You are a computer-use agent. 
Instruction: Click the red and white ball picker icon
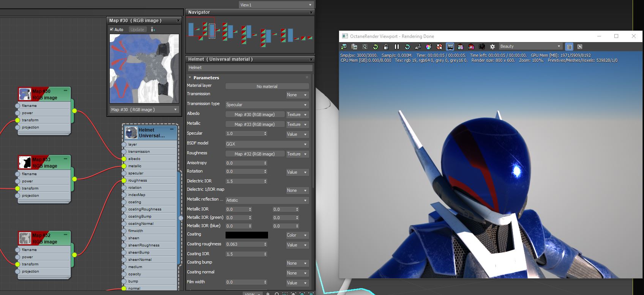439,47
